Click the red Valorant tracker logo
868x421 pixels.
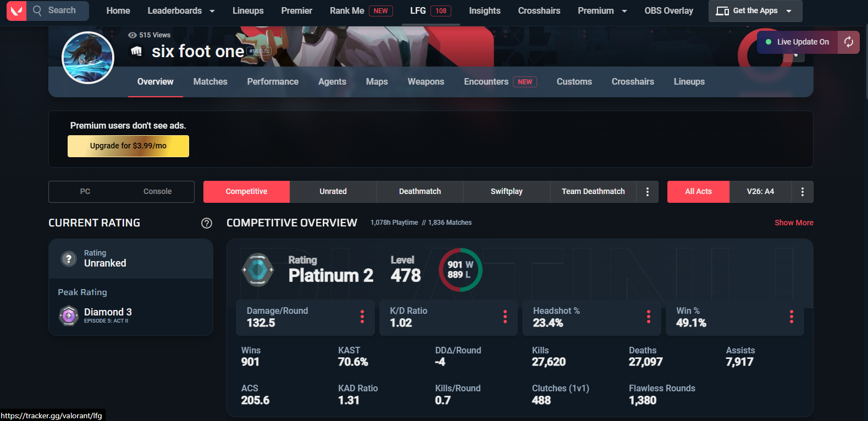[16, 10]
